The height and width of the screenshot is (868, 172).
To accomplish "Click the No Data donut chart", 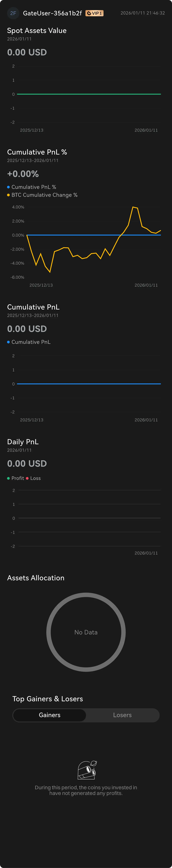I will (x=86, y=632).
